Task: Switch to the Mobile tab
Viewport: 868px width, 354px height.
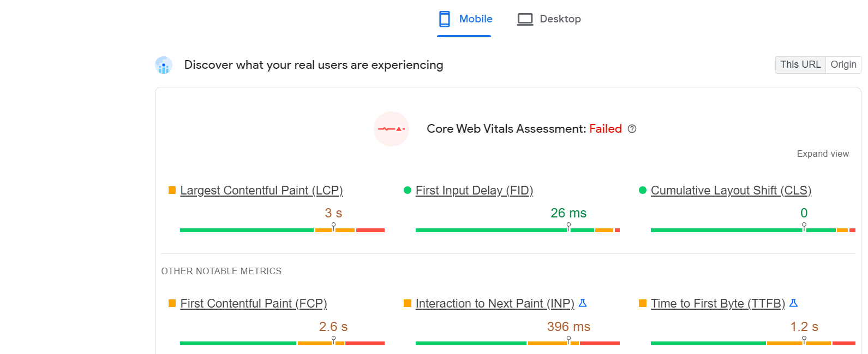Action: coord(464,19)
